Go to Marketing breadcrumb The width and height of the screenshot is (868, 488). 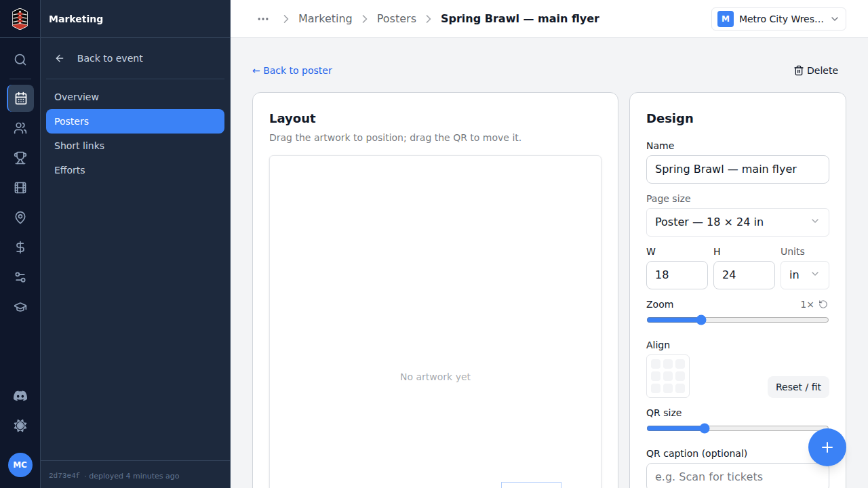[x=325, y=19]
